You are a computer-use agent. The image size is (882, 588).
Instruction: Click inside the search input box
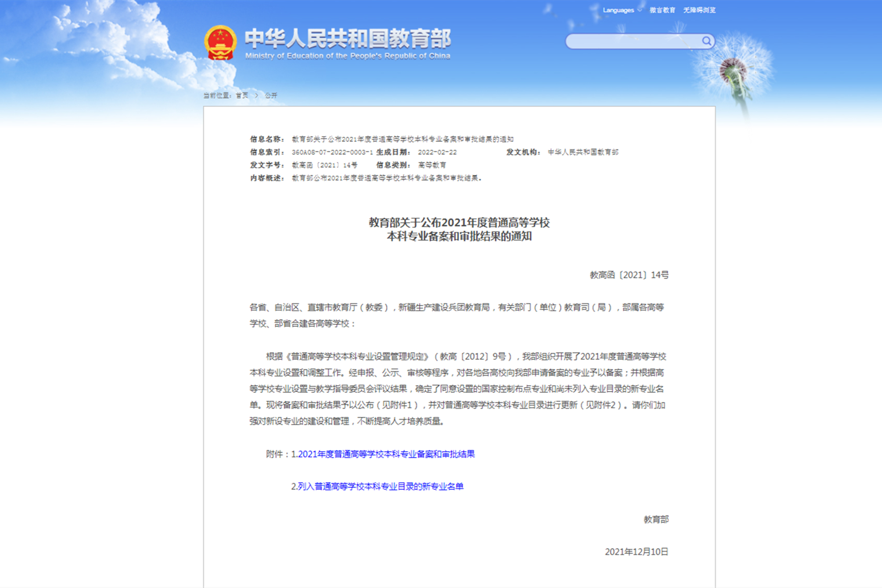point(631,41)
